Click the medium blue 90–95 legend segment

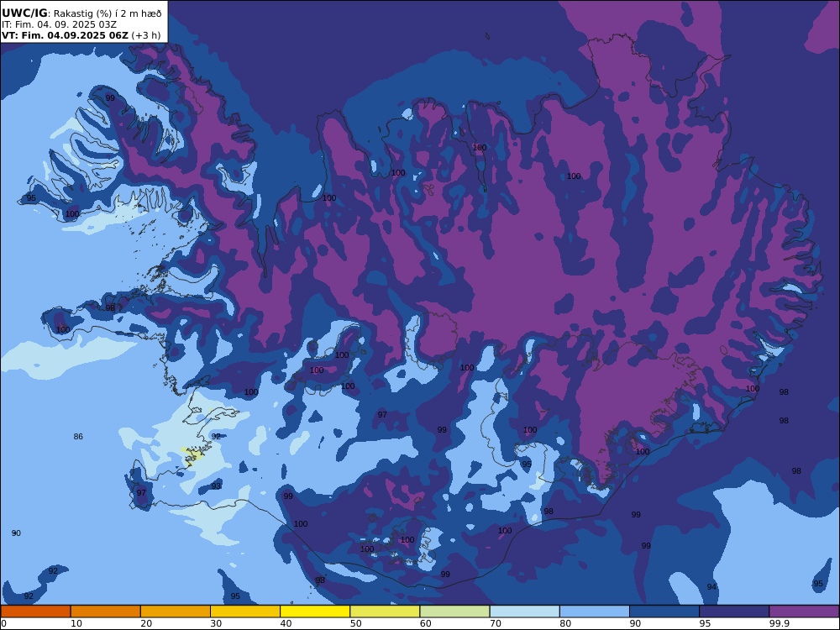pyautogui.click(x=664, y=612)
